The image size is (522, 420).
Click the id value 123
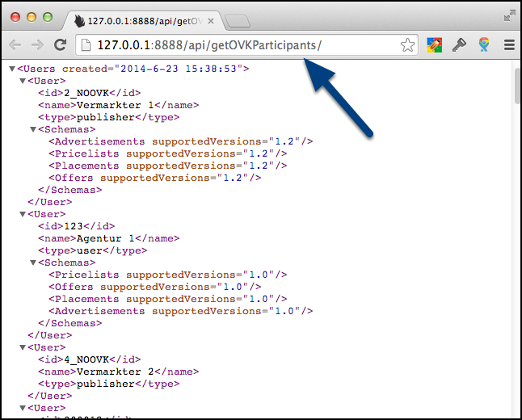coord(74,226)
